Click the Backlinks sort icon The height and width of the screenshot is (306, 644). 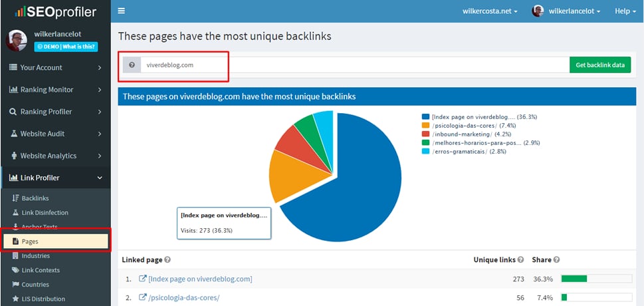15,198
